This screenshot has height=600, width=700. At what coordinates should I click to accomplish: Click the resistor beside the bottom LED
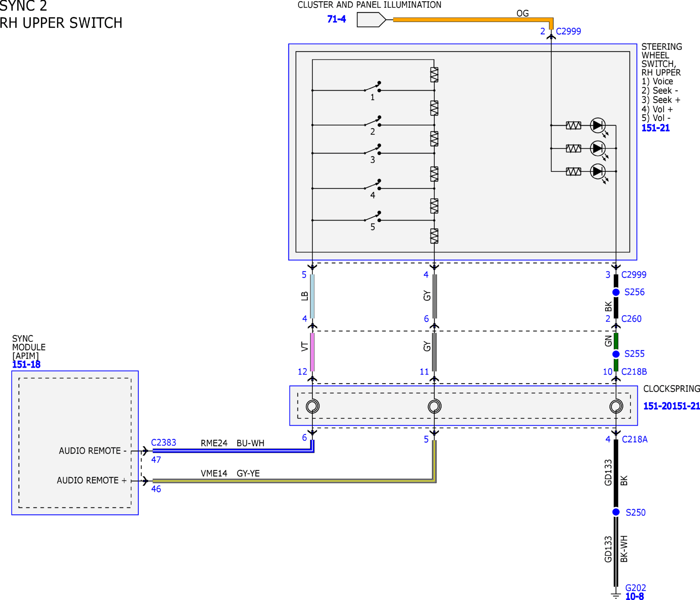click(573, 171)
